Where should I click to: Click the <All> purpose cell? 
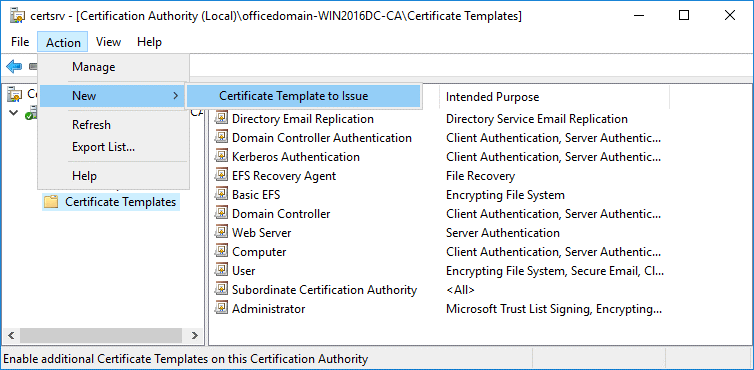pyautogui.click(x=460, y=290)
